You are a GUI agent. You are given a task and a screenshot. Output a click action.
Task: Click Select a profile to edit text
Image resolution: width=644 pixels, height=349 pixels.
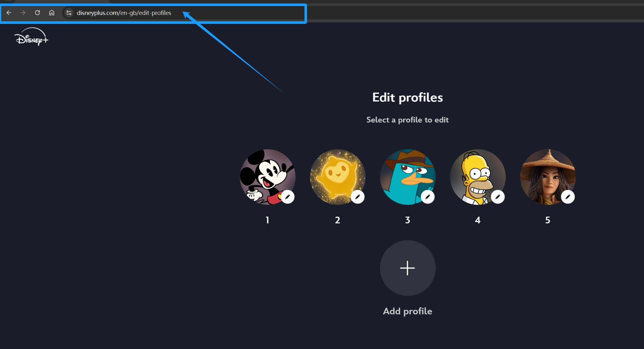408,120
